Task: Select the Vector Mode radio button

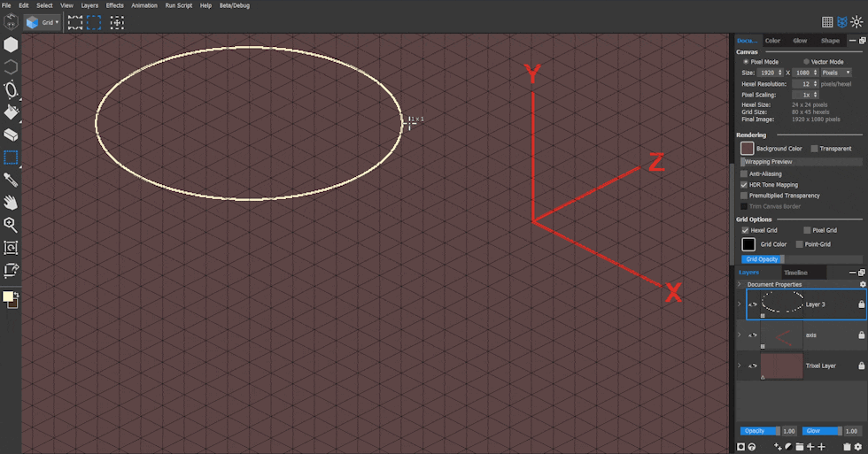Action: pyautogui.click(x=806, y=62)
